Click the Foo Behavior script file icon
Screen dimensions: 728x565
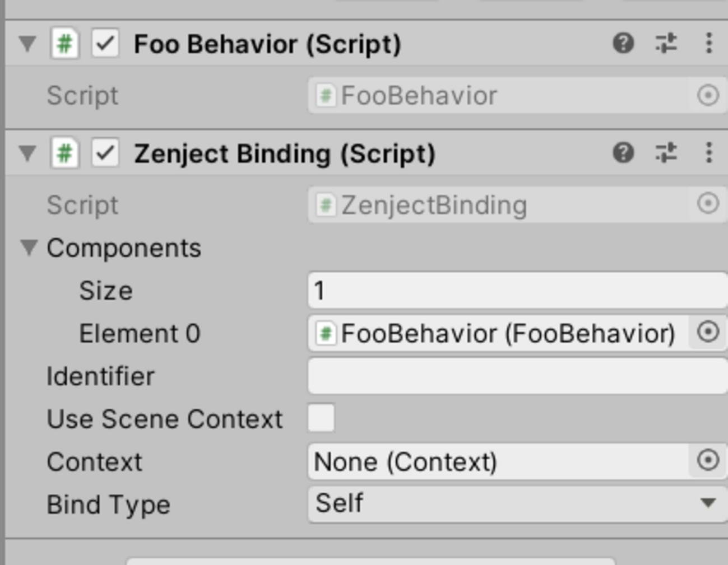64,44
